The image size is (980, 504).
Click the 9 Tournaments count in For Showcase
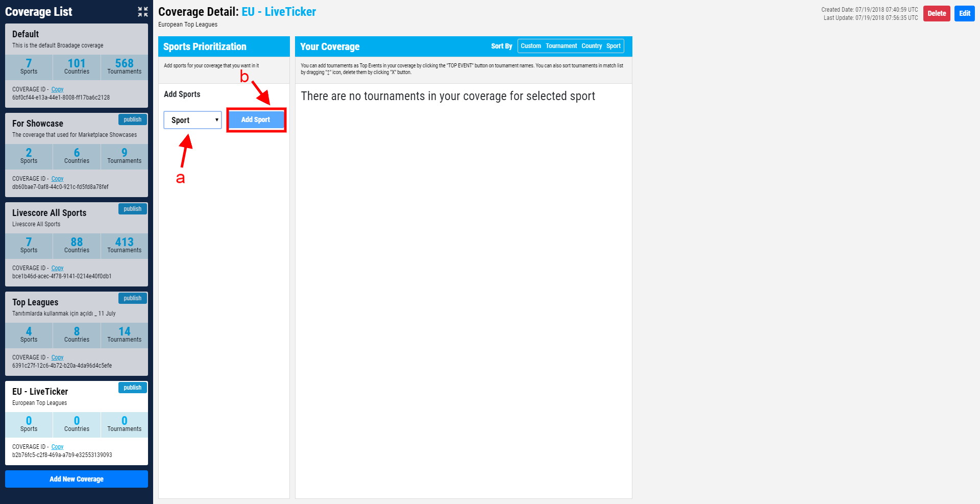124,156
